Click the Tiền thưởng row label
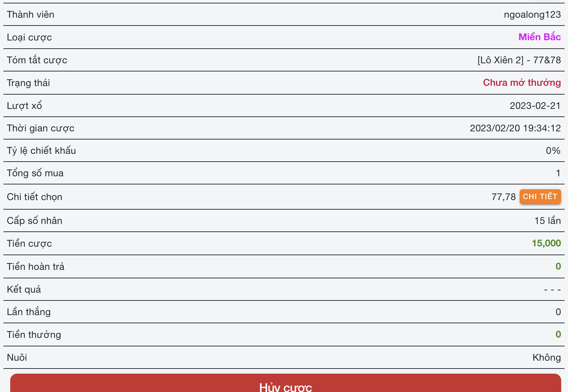This screenshot has height=392, width=568. pos(34,335)
